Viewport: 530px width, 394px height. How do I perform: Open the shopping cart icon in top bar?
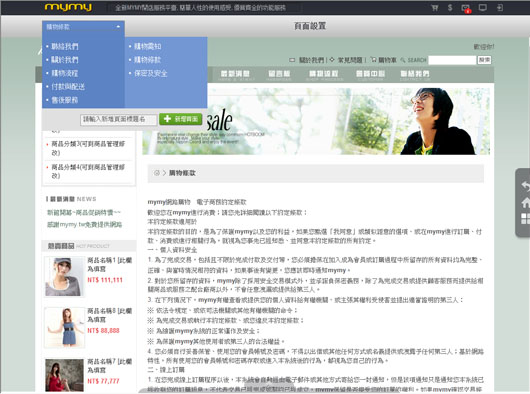point(435,7)
